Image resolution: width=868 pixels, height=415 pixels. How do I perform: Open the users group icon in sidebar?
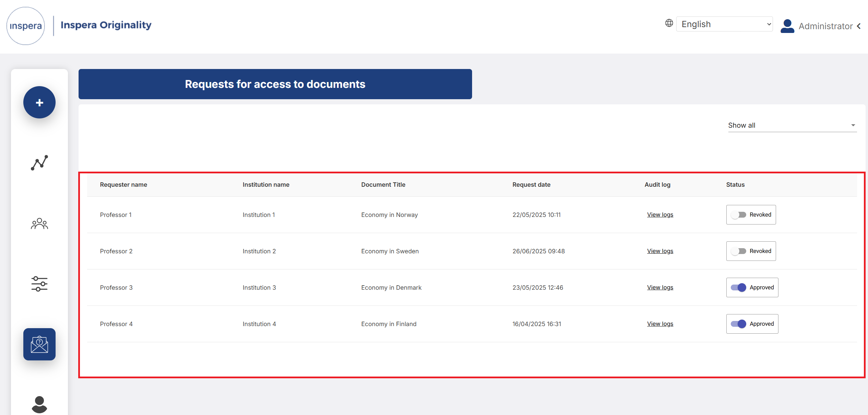pyautogui.click(x=39, y=223)
